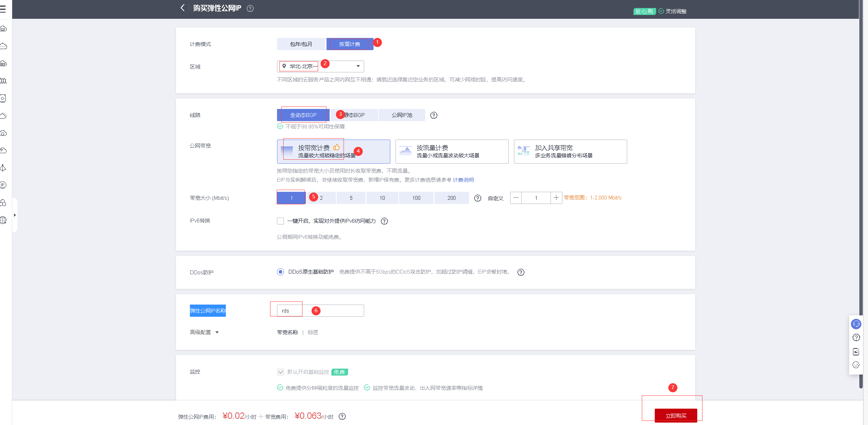The width and height of the screenshot is (868, 425).
Task: Click help icon next to price summary
Action: pos(342,416)
